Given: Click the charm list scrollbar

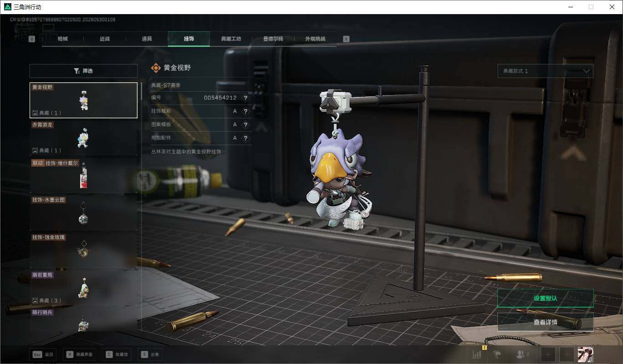Looking at the screenshot, I should click(x=141, y=91).
